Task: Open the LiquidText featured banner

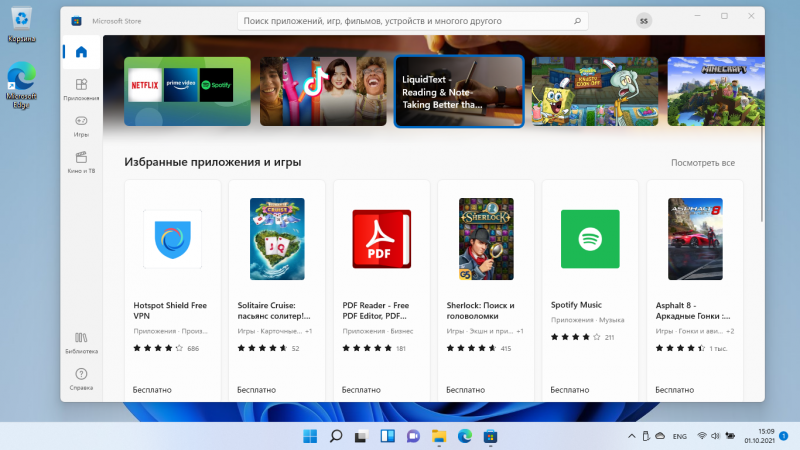Action: pyautogui.click(x=459, y=91)
